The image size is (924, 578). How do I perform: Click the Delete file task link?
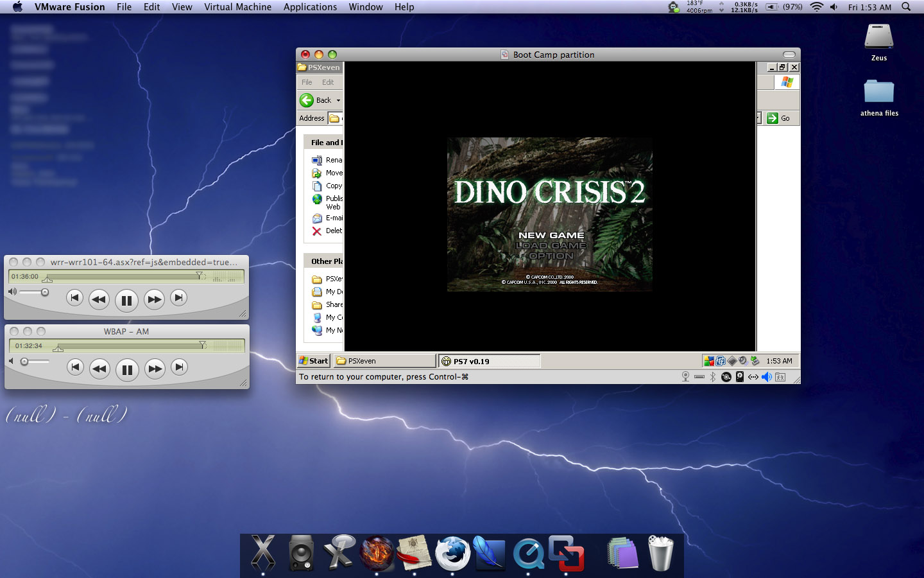tap(327, 231)
